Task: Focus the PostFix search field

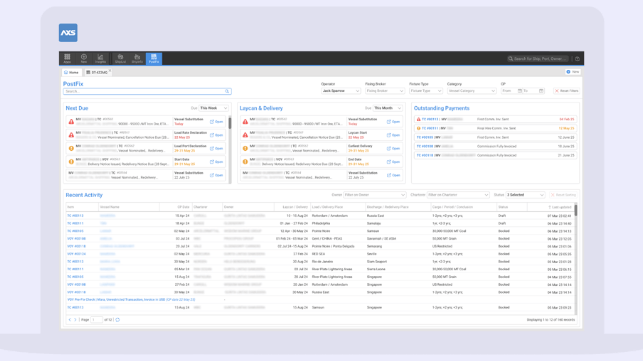Action: tap(147, 91)
